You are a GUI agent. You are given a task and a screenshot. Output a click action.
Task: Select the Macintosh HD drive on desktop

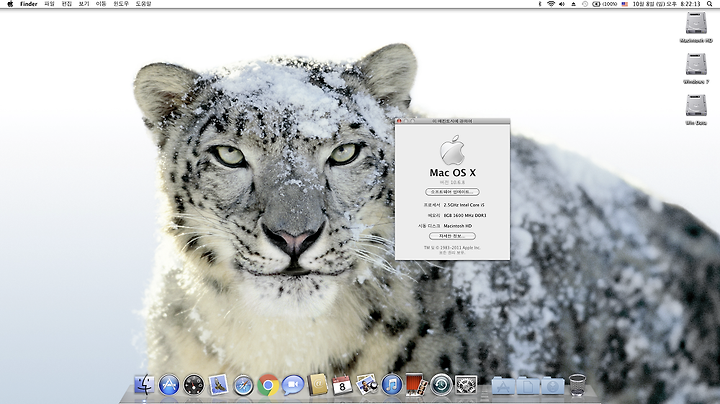point(696,23)
